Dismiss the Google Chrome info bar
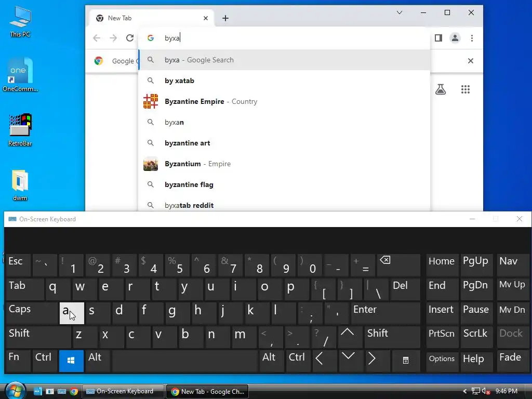 click(x=471, y=61)
